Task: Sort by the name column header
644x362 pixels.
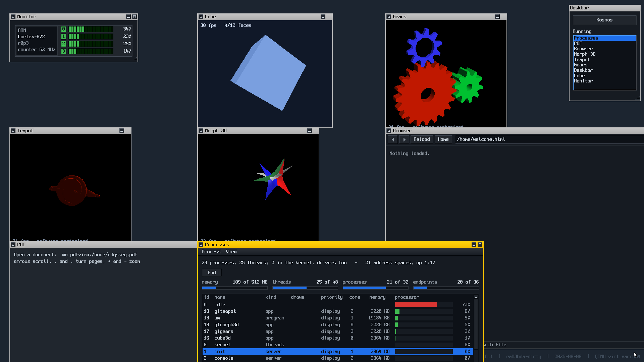Action: tap(220, 297)
